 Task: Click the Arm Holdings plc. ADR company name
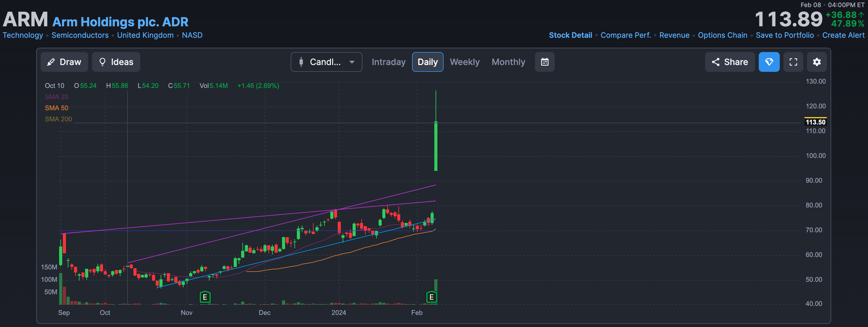120,22
